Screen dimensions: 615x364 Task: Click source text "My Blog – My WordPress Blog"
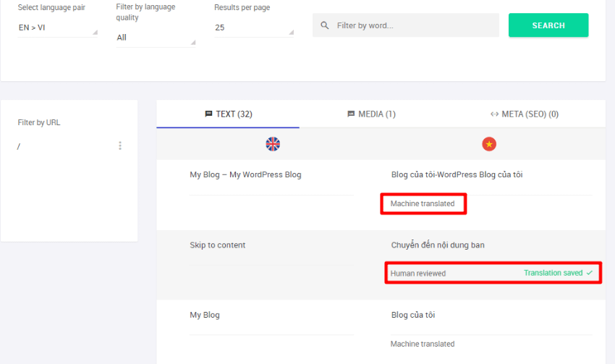tap(245, 174)
